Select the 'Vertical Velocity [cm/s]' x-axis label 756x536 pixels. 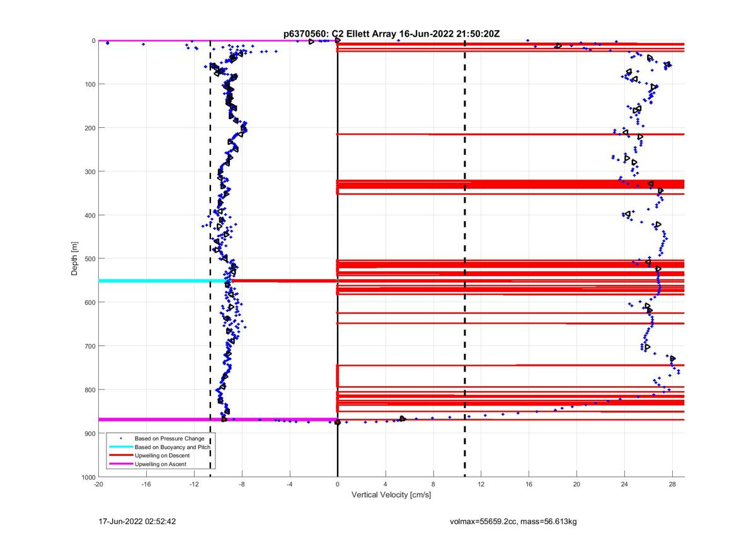(391, 495)
